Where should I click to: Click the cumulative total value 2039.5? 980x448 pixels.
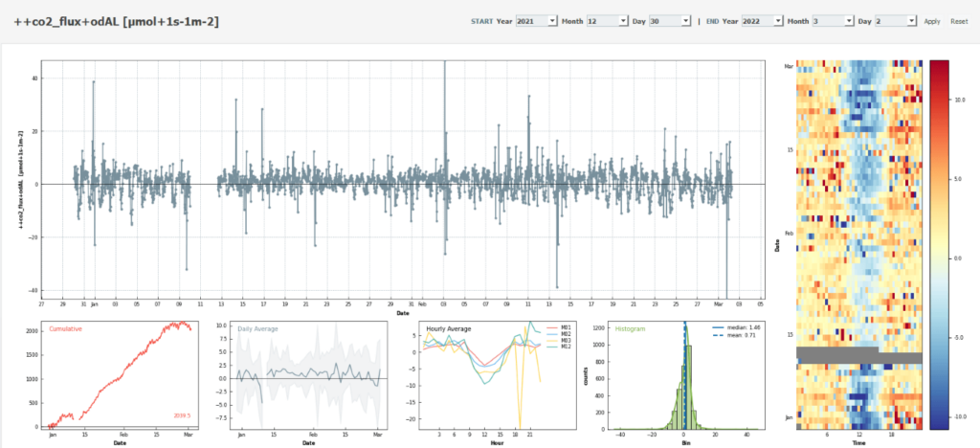click(182, 416)
